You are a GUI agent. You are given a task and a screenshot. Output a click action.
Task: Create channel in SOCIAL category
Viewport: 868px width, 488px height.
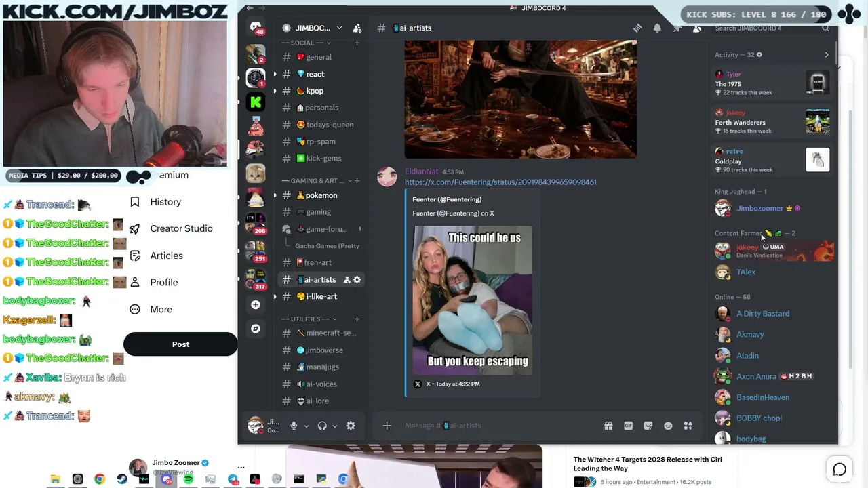tap(357, 43)
